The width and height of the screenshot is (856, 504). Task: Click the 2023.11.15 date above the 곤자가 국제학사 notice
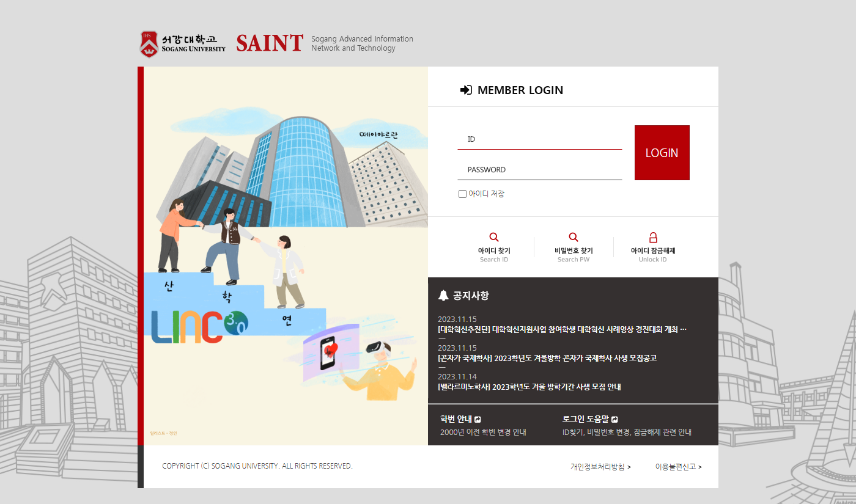click(x=457, y=348)
